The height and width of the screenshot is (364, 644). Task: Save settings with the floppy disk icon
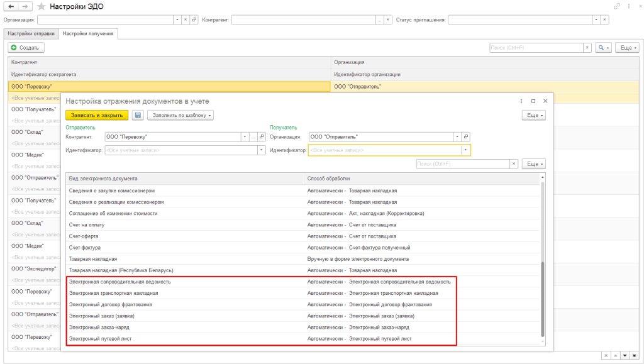[138, 115]
